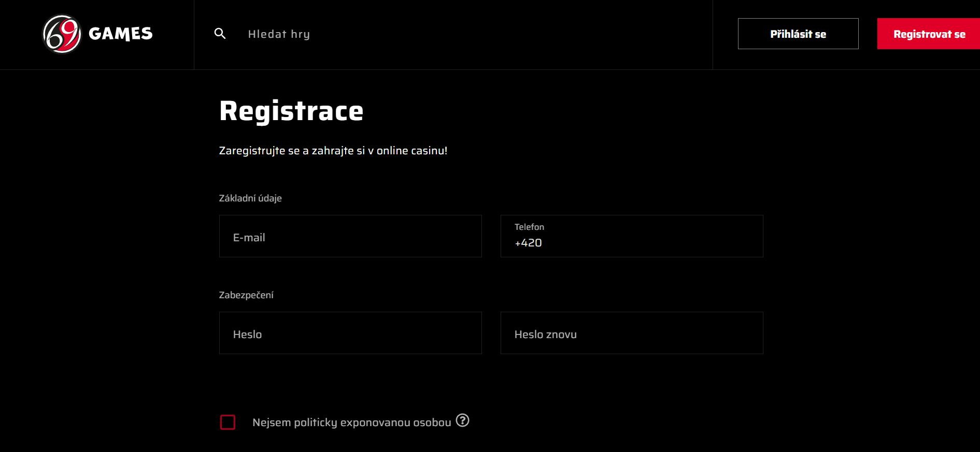Select the Heslo password field
This screenshot has width=980, height=452.
(350, 333)
